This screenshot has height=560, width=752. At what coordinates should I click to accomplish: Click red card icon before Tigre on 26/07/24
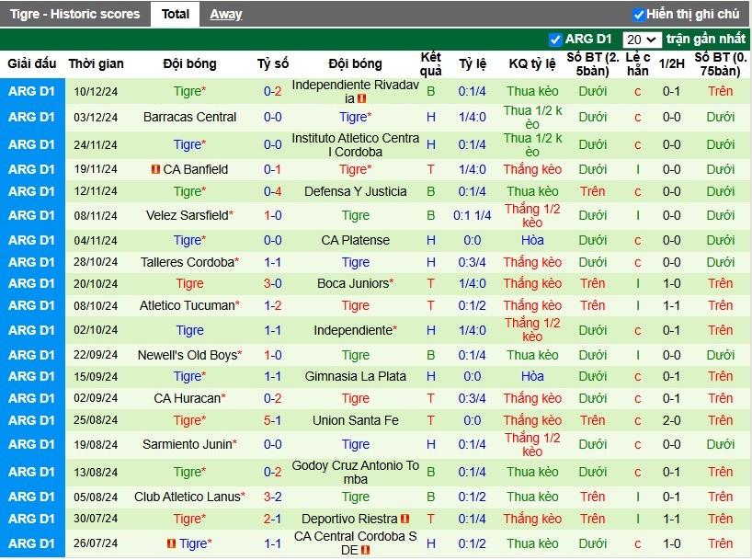pos(172,543)
